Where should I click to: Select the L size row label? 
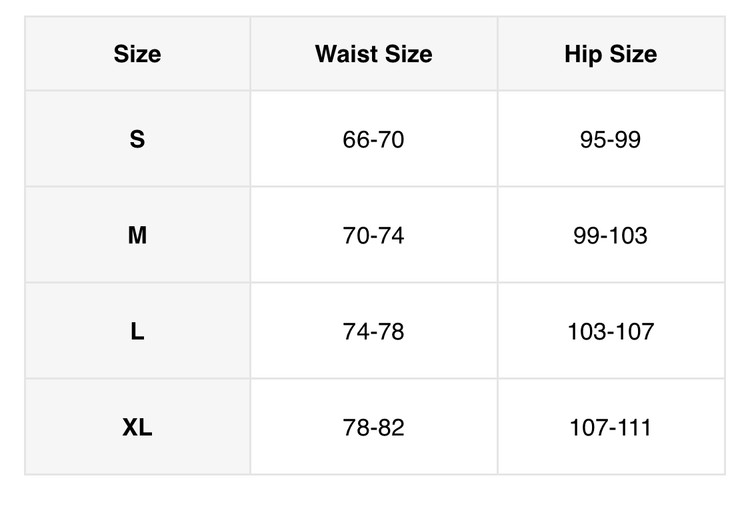pyautogui.click(x=137, y=332)
